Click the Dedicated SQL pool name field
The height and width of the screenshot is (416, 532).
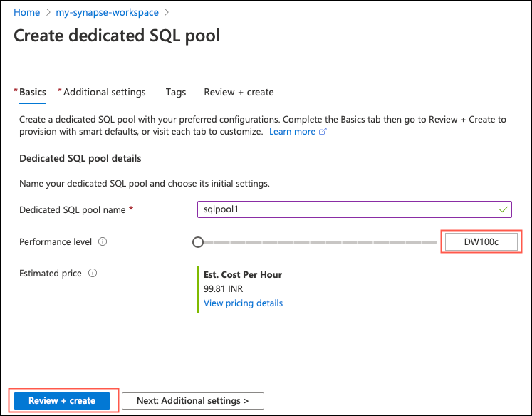(355, 209)
